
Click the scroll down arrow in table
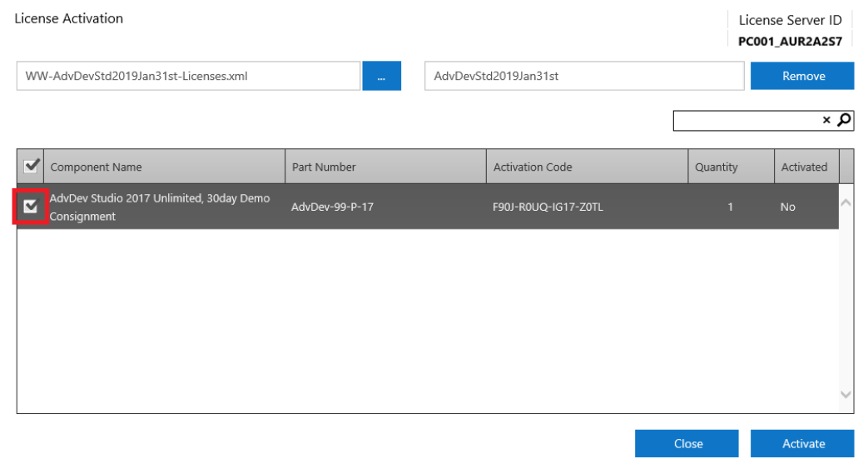[x=846, y=394]
